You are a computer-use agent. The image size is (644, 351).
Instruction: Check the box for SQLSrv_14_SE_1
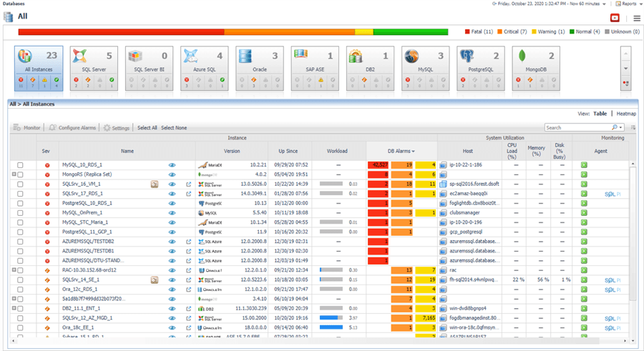(x=20, y=280)
